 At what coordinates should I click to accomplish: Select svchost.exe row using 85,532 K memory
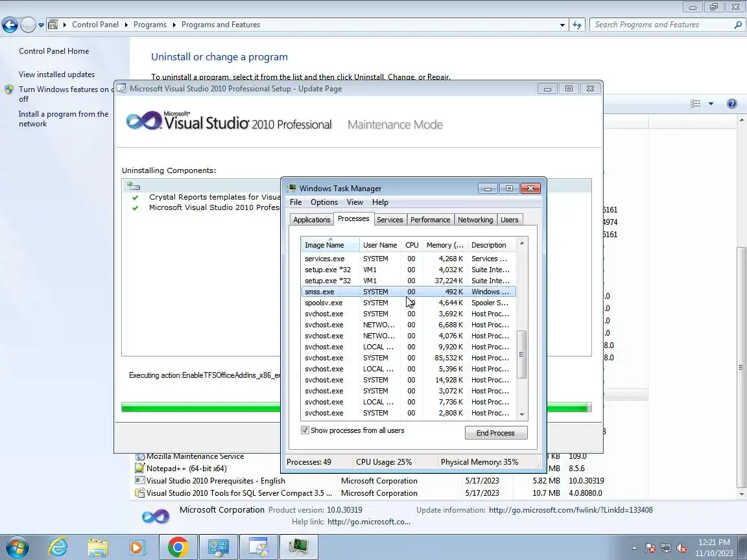(x=409, y=358)
